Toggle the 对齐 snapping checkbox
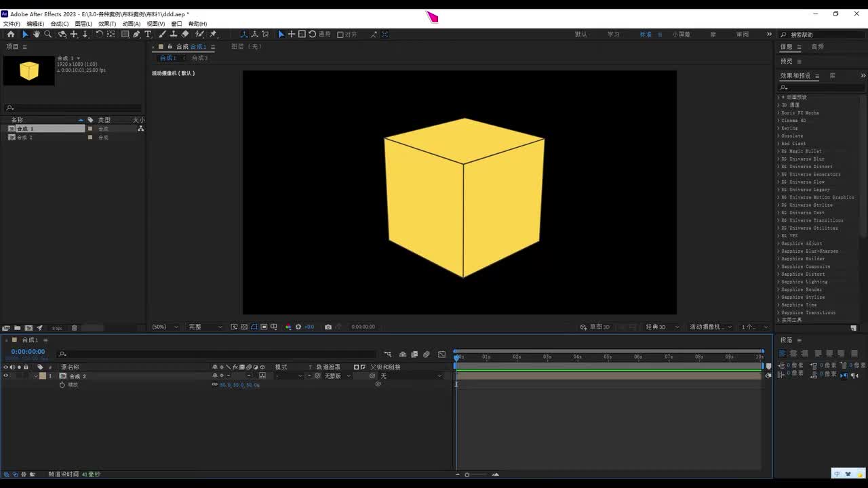 click(x=340, y=35)
